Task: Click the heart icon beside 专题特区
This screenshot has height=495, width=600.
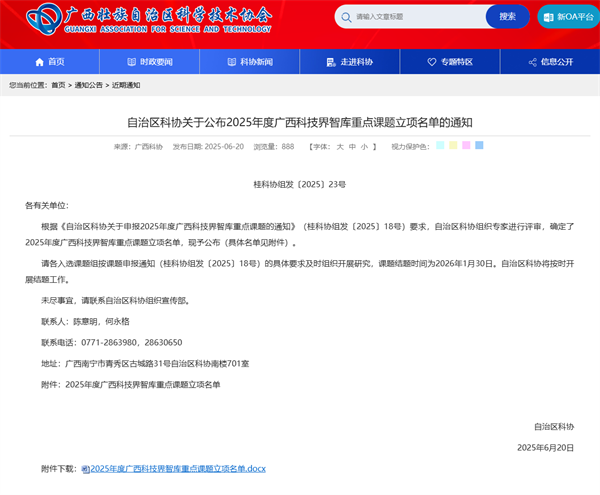Action: pos(432,62)
